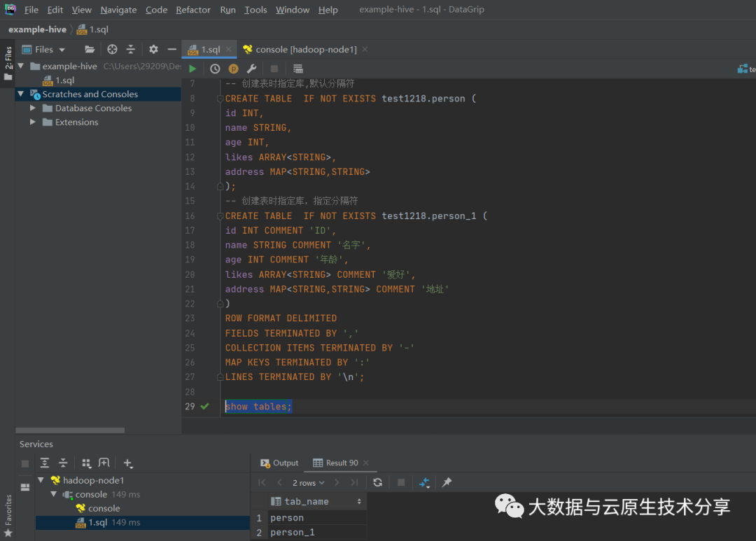Collapse the hadoop-node1 service node

click(x=41, y=481)
